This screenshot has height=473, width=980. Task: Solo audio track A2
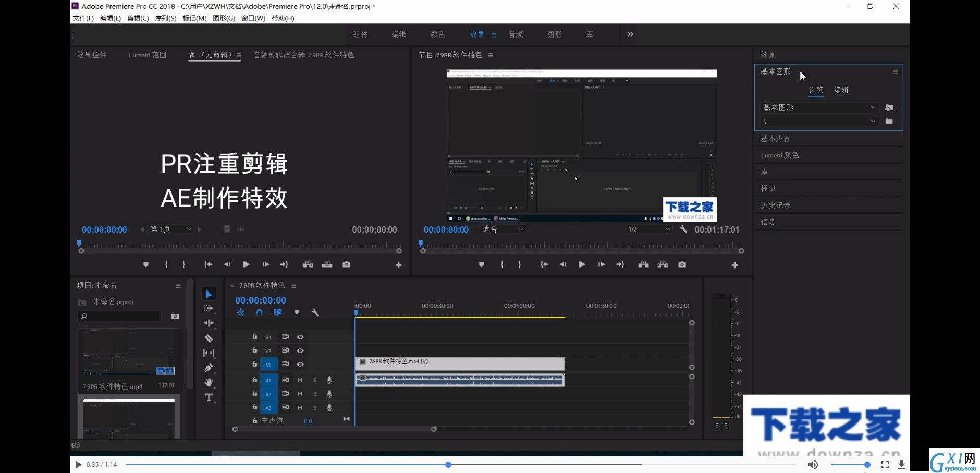click(315, 394)
